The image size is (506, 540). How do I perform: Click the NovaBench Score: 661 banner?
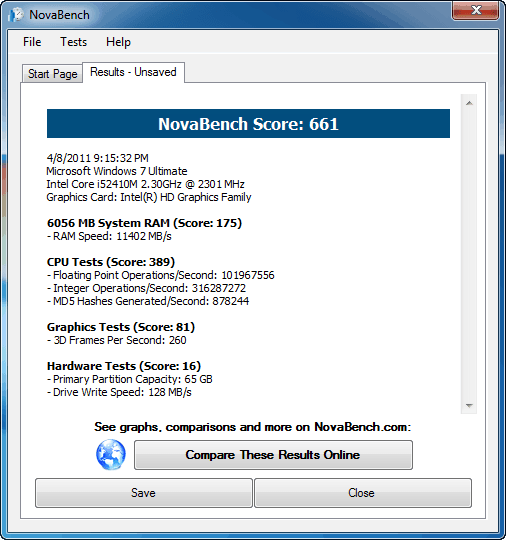coord(248,124)
